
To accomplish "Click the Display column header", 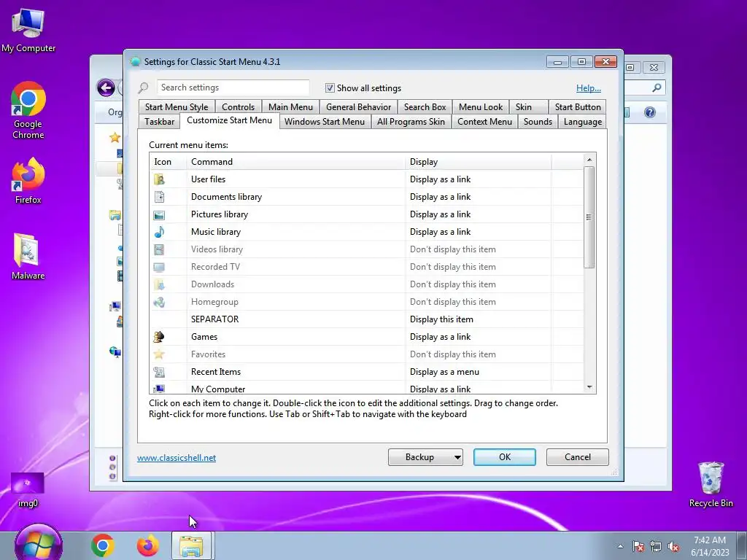I will [x=479, y=162].
